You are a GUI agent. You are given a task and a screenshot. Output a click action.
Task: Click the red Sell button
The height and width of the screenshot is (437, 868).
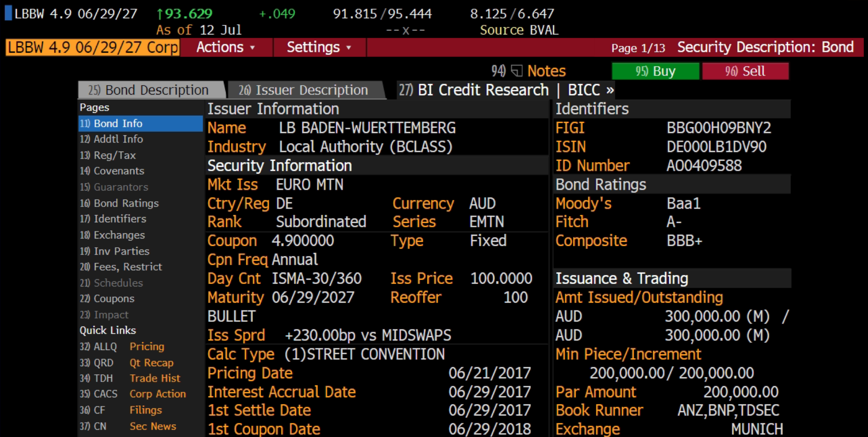click(x=745, y=71)
